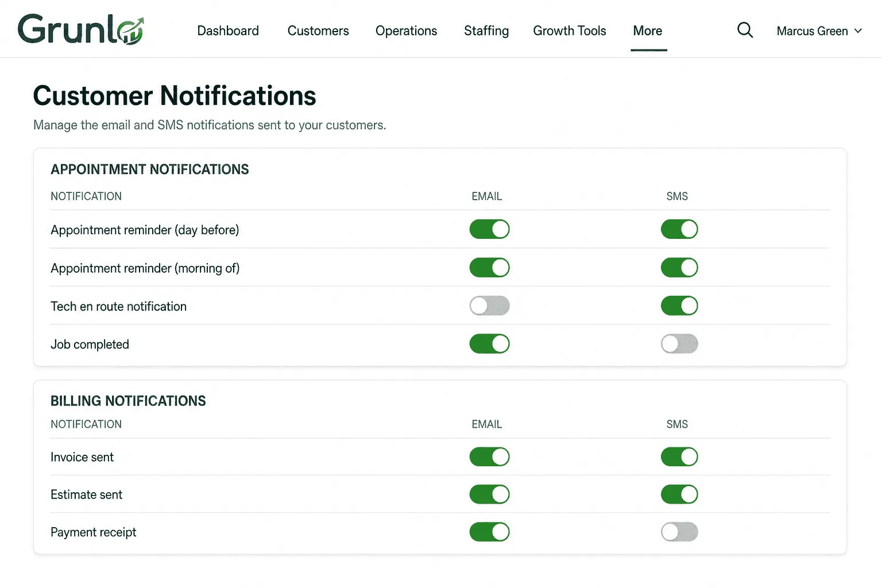
Task: Turn off SMS for Appointment reminder (morning of)
Action: 679,268
